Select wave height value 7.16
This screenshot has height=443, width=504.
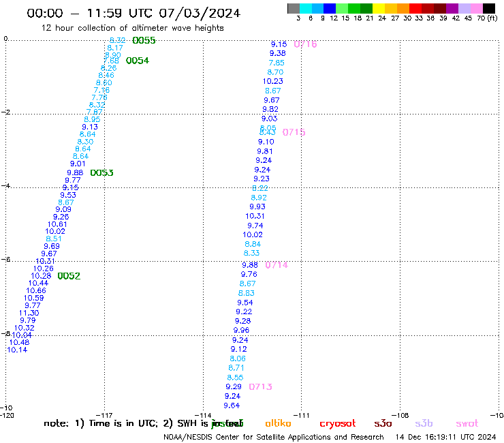coord(101,91)
